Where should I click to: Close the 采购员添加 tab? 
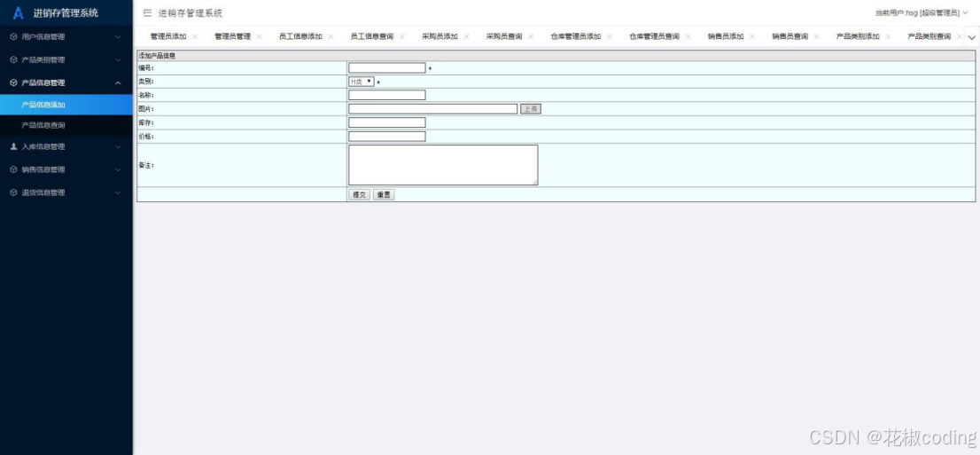(x=466, y=37)
